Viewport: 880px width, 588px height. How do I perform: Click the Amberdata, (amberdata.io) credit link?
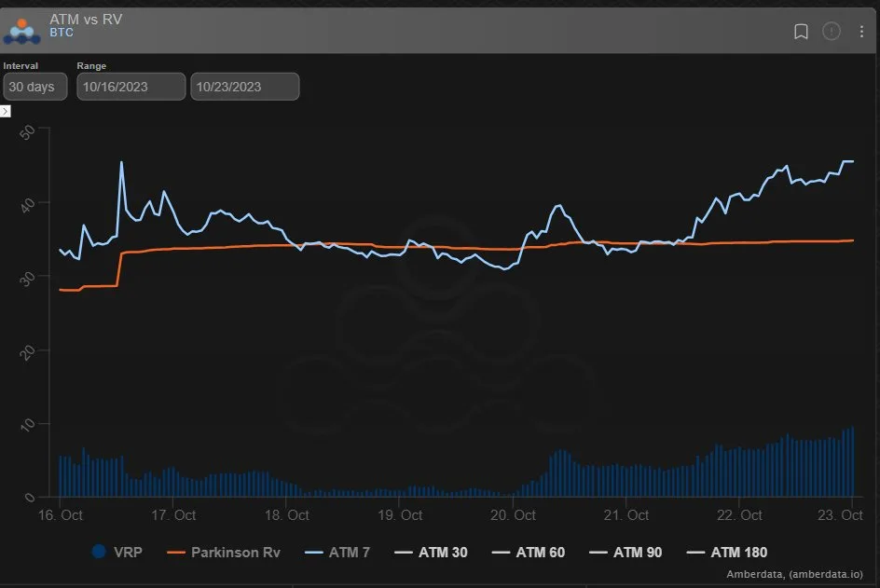pos(794,574)
